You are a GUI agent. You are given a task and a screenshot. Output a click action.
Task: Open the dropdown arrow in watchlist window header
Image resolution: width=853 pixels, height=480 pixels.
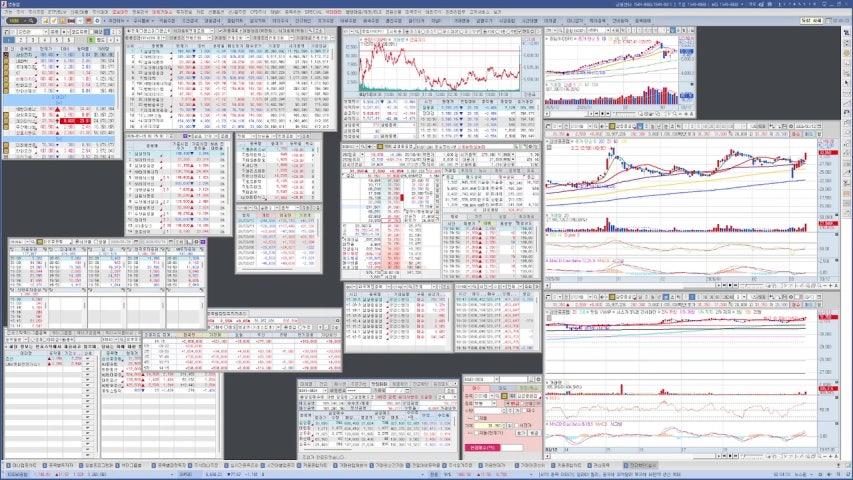point(46,32)
